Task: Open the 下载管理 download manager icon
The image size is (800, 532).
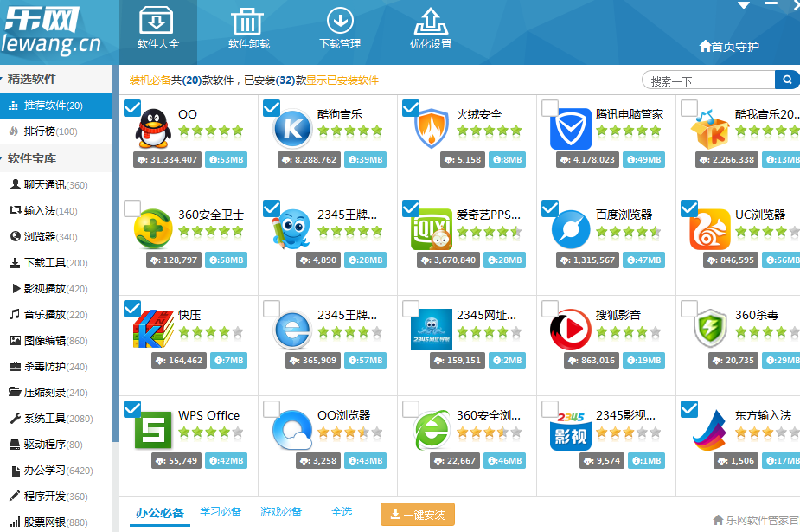Action: [x=340, y=21]
